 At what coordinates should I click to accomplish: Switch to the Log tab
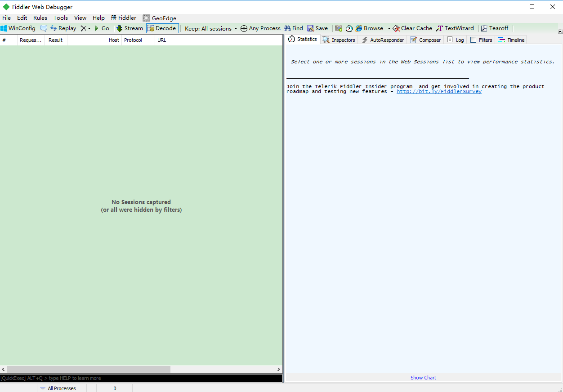[456, 40]
